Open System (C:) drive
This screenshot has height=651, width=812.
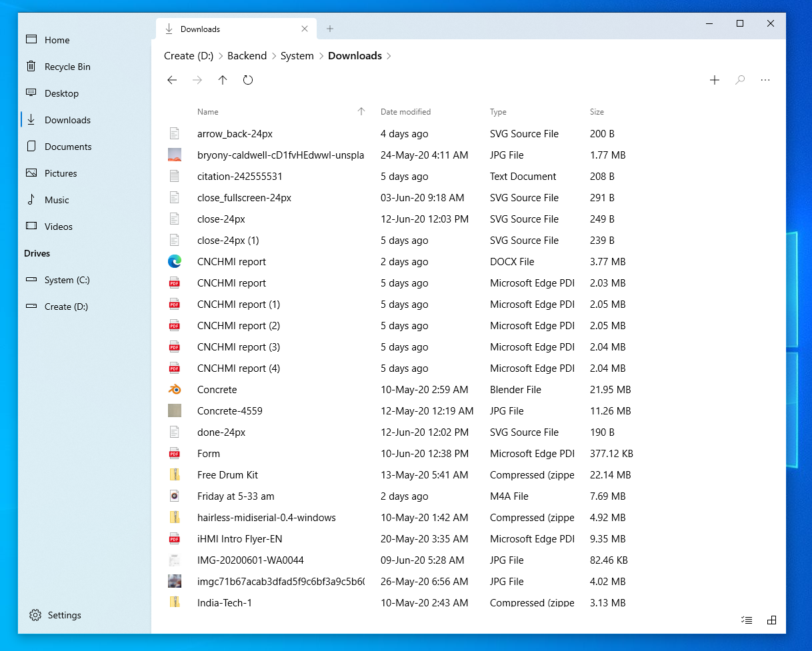coord(85,280)
